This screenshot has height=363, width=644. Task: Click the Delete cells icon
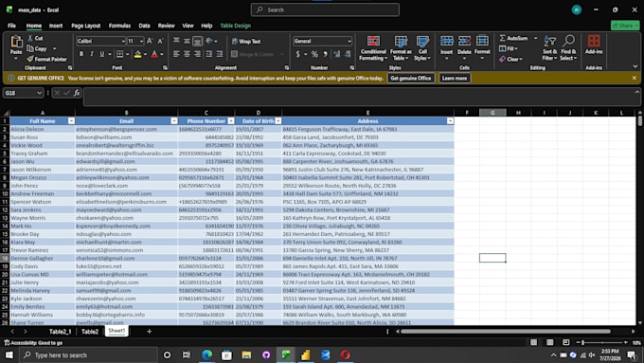click(x=464, y=41)
